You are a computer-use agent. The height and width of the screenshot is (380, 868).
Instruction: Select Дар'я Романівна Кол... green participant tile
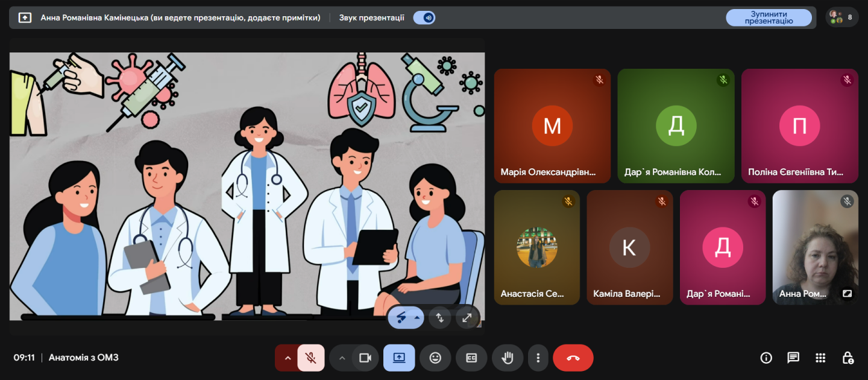(x=676, y=126)
